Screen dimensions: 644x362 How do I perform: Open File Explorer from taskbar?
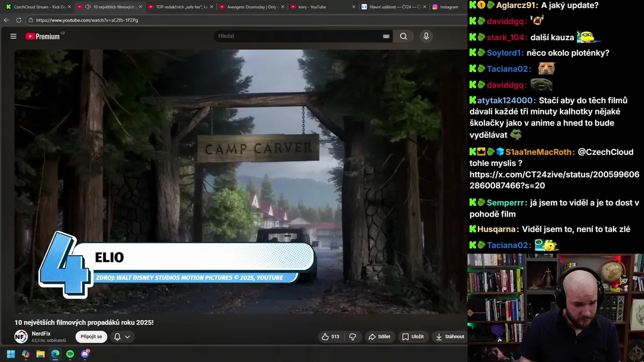[40, 354]
